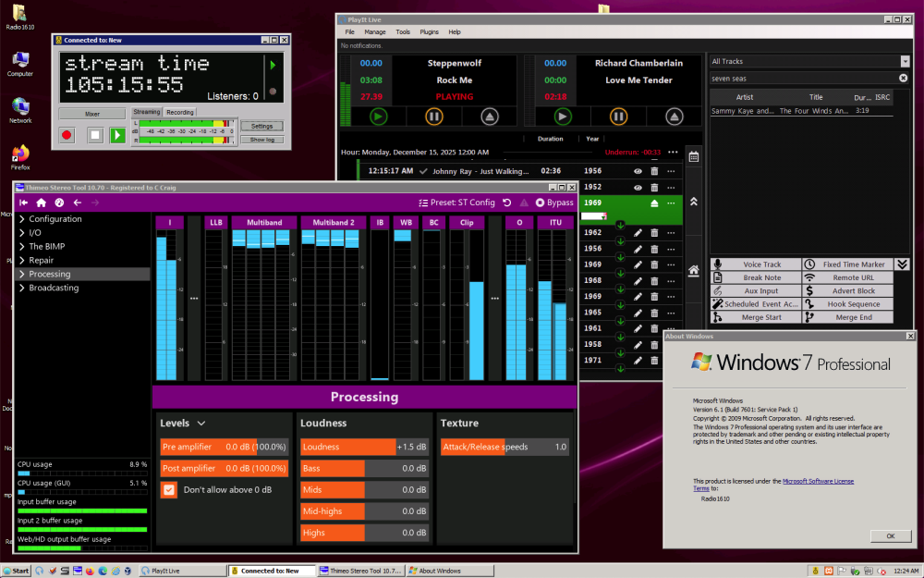The image size is (924, 578).
Task: Open the Microsoft Software License Terms link
Action: pyautogui.click(x=818, y=481)
